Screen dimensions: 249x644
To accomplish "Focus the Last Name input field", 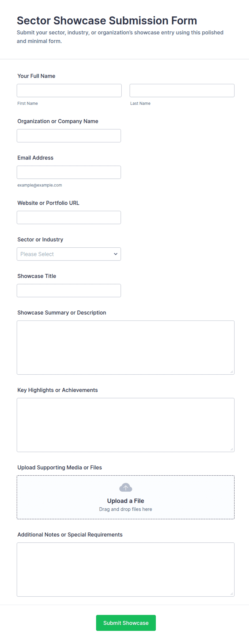I will click(x=182, y=91).
